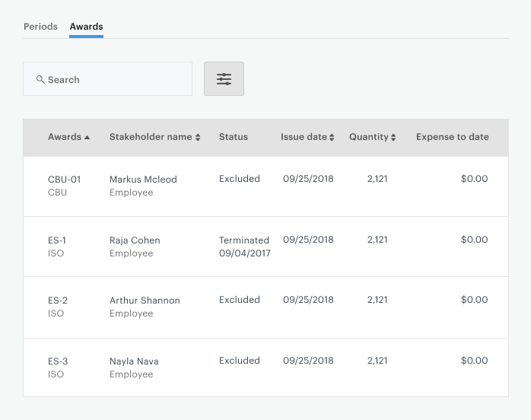The image size is (531, 420).
Task: Sort by Awards ascending arrow
Action: click(87, 137)
